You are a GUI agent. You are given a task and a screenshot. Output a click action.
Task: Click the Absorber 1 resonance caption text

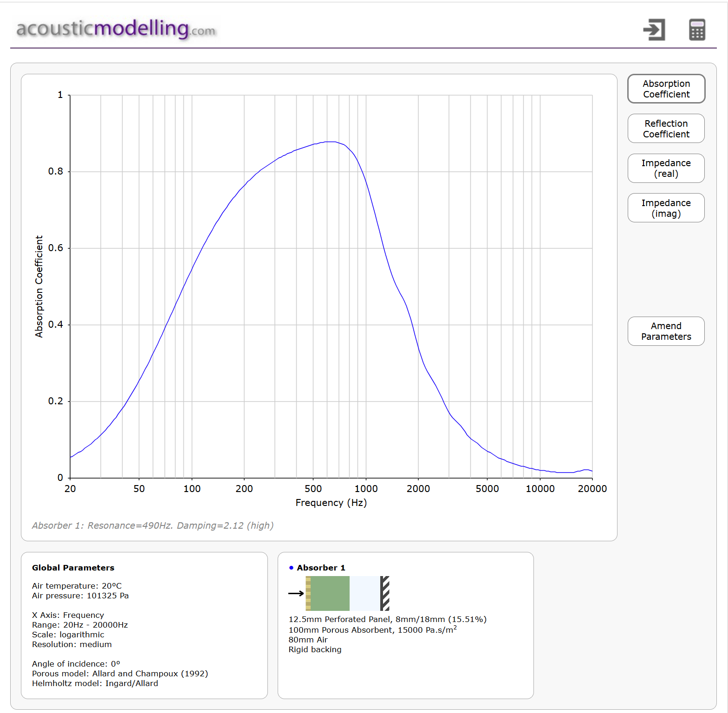tap(153, 525)
